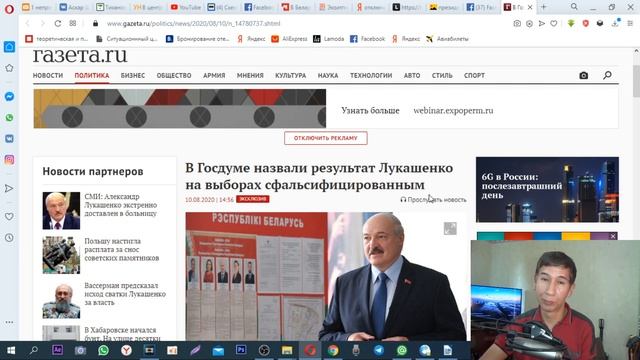Open ТЕХНОЛОГИИ section in site menu
The height and width of the screenshot is (360, 640).
click(x=371, y=76)
